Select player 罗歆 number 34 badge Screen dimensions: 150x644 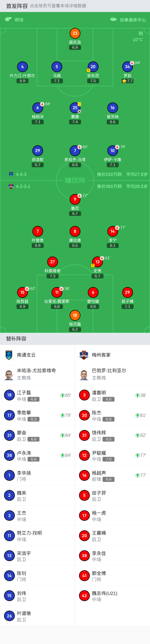pyautogui.click(x=127, y=67)
